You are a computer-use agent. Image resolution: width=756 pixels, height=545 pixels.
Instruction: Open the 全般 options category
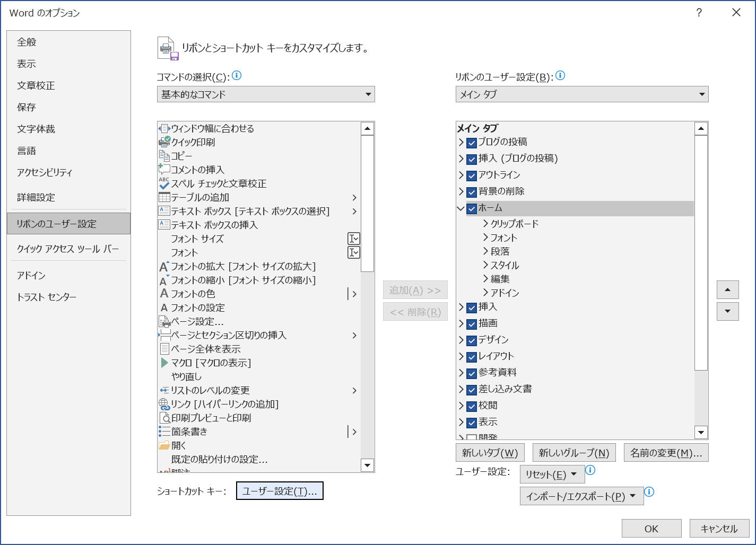pyautogui.click(x=68, y=42)
